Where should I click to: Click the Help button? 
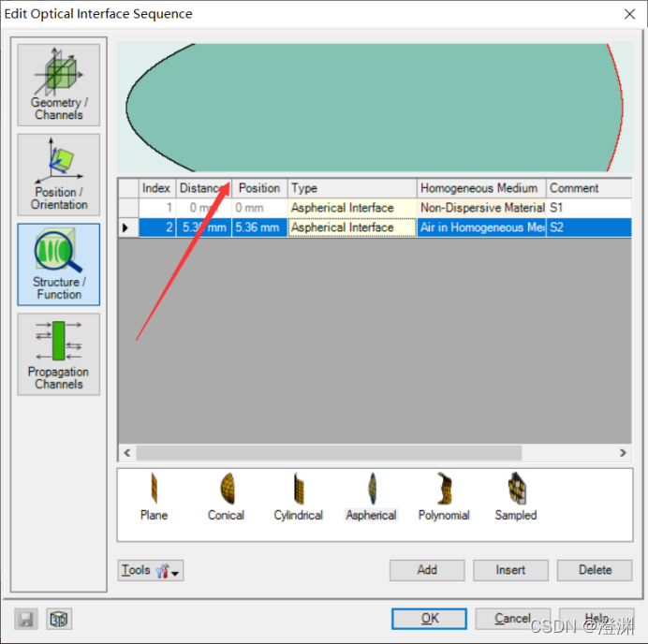596,619
